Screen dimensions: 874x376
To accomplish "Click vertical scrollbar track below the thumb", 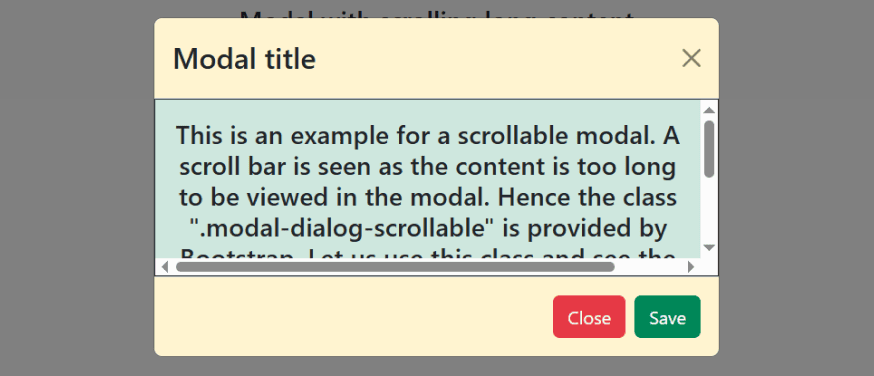I will coord(709,209).
